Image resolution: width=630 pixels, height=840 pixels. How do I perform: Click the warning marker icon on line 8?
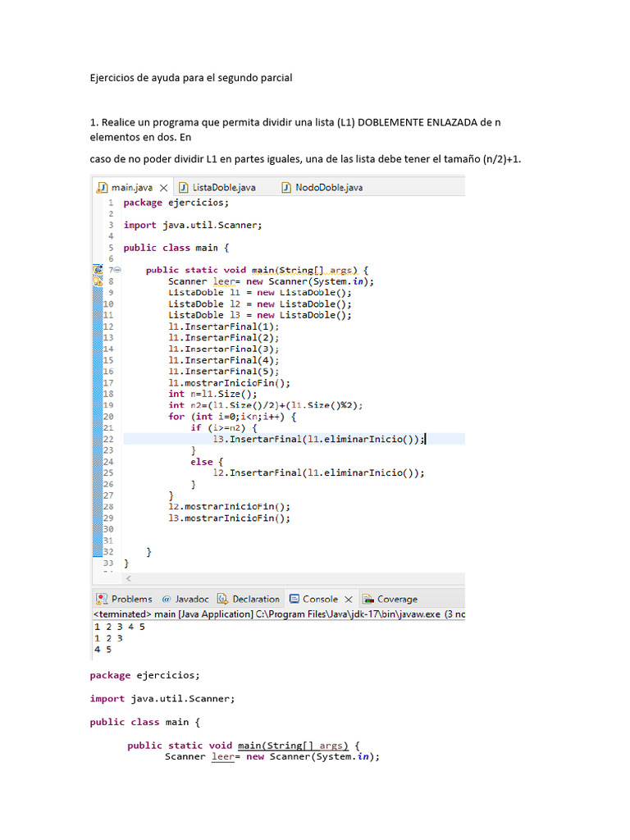click(98, 281)
